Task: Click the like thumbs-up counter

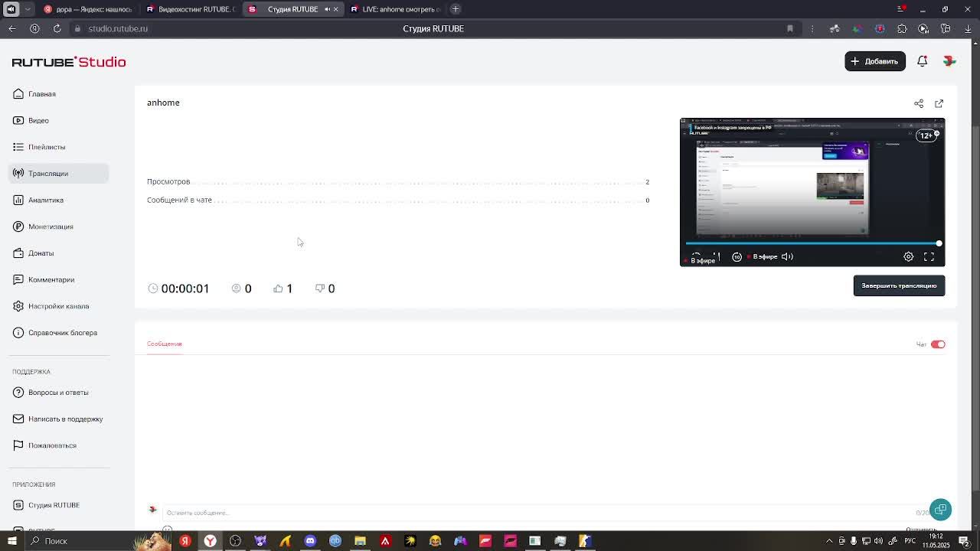Action: click(283, 289)
